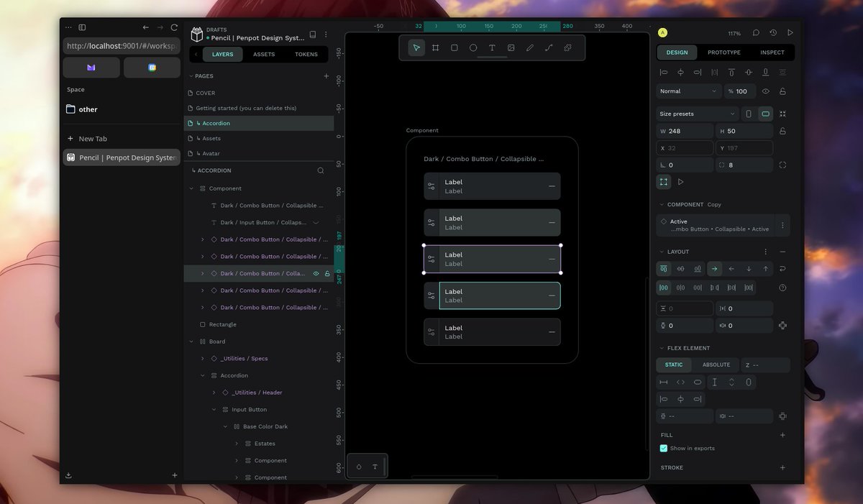Click the Width input field showing 248
863x504 pixels.
(x=686, y=131)
